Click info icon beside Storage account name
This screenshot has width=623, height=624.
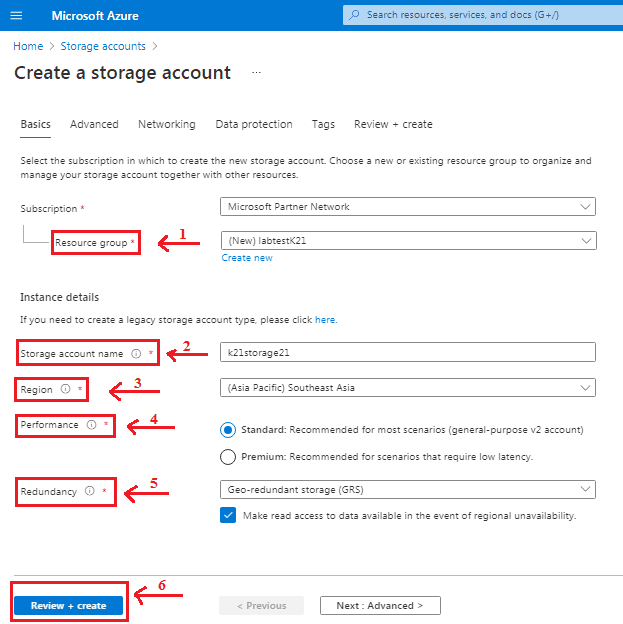pos(136,353)
